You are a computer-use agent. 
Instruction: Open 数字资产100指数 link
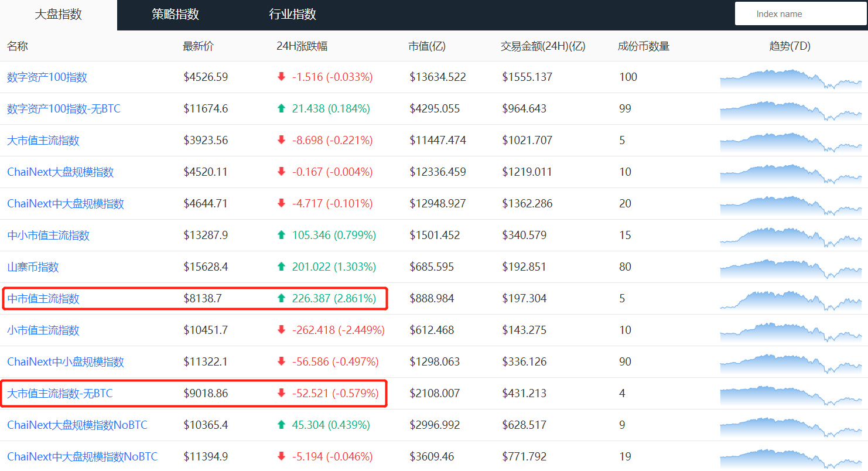[47, 77]
